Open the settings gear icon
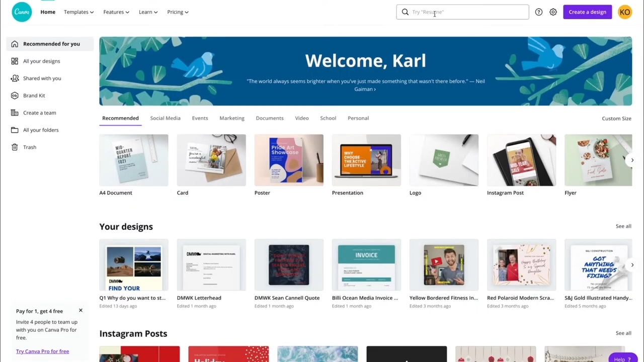644x362 pixels. pos(553,12)
